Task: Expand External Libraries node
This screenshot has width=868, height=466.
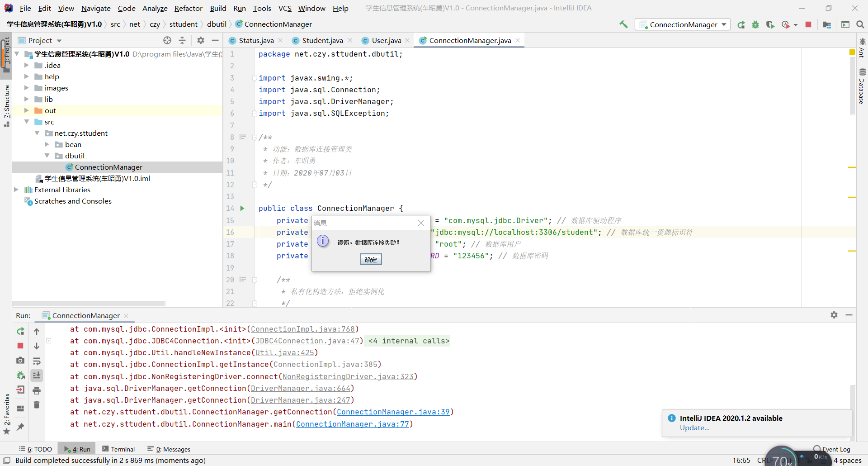Action: pos(17,190)
